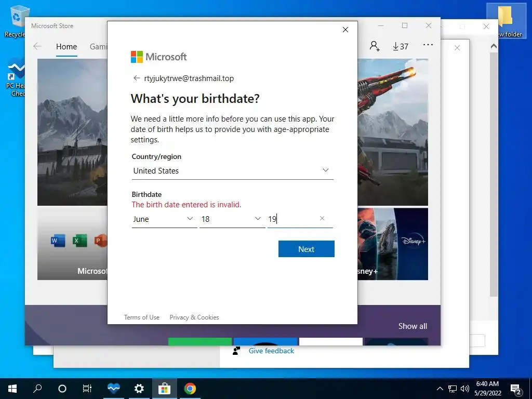
Task: Click the back arrow in Microsoft Store
Action: (x=37, y=46)
